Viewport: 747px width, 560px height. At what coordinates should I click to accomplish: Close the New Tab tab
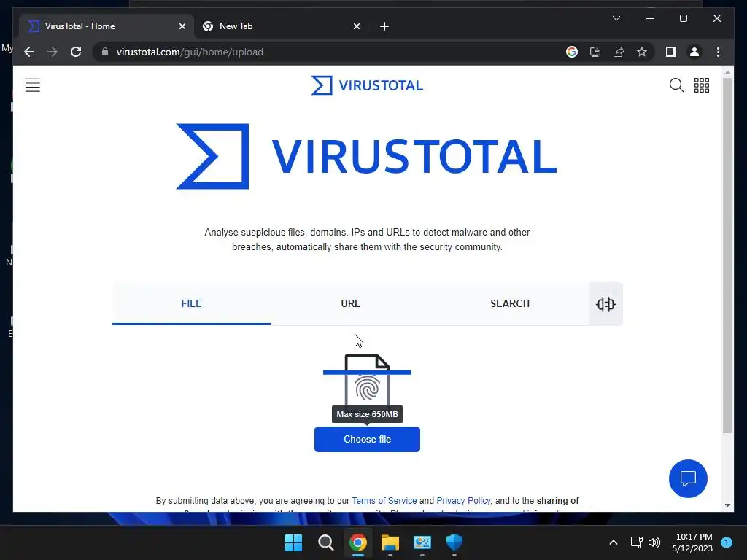click(356, 26)
